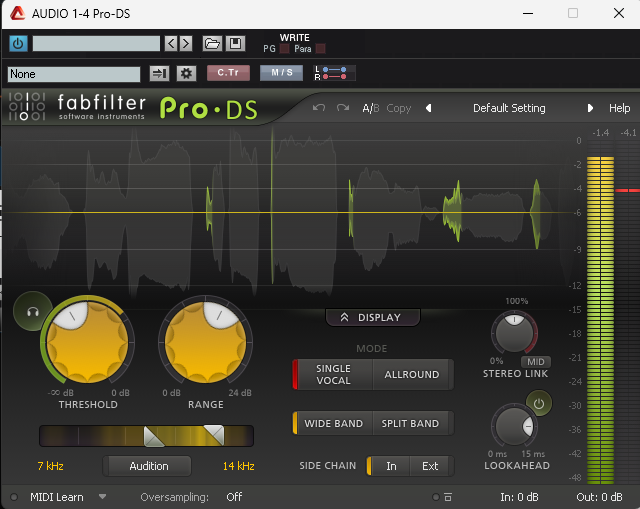
Task: Open the Default Setting preset menu
Action: click(x=509, y=108)
